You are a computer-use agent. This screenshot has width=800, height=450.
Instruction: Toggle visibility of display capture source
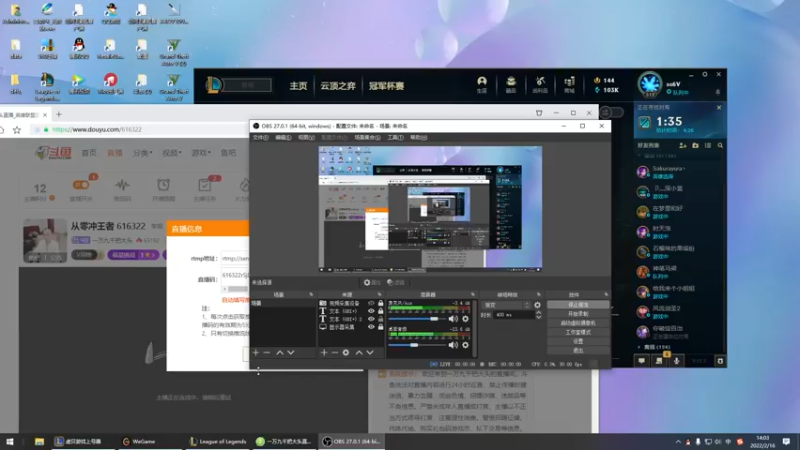[x=371, y=327]
